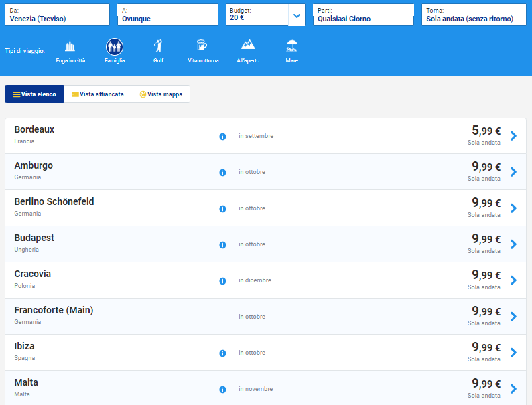Expand the Cracovia row arrow
Image resolution: width=532 pixels, height=405 pixels.
point(513,280)
